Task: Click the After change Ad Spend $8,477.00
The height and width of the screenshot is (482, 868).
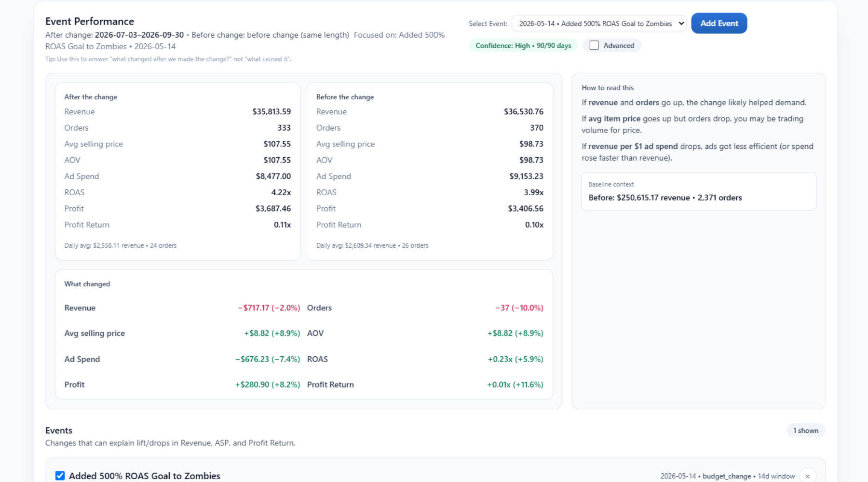Action: pos(273,176)
